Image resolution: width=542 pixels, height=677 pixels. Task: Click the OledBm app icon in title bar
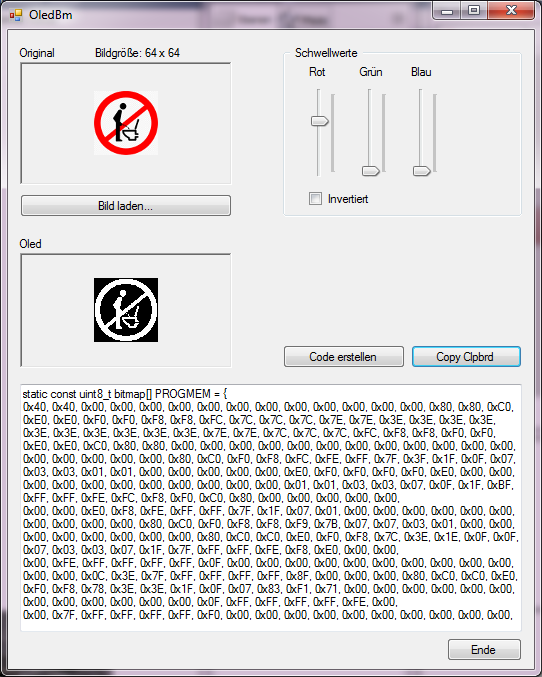coord(16,16)
